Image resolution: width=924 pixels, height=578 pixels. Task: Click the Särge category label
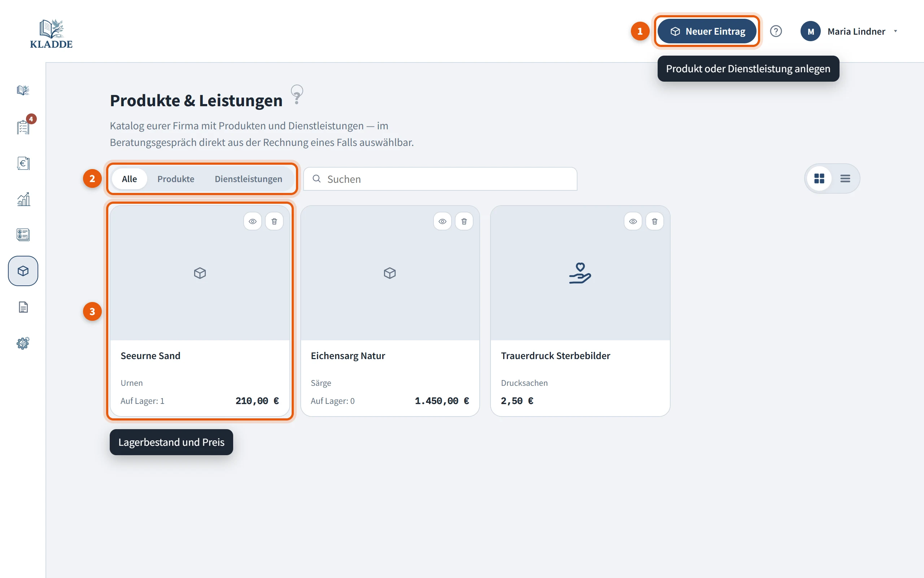(x=321, y=383)
